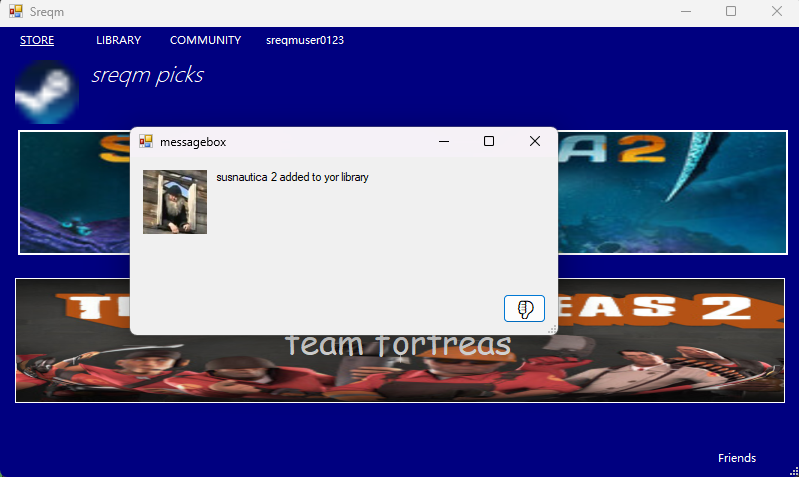This screenshot has height=477, width=799.
Task: Maximize the messagebox dialog
Action: pos(489,141)
